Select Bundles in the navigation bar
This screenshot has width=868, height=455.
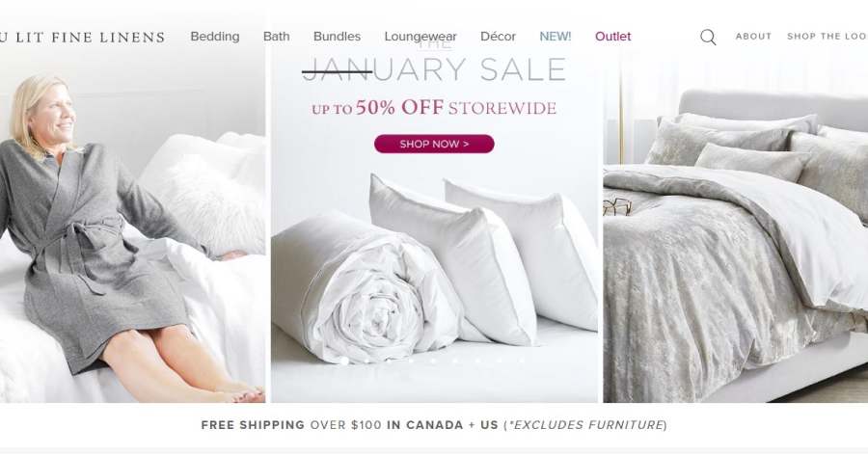(x=337, y=37)
